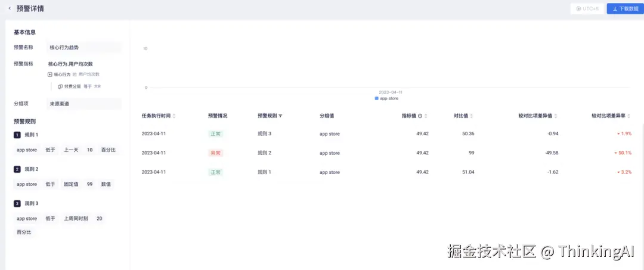This screenshot has width=644, height=270.
Task: Click the 数值 tag in 规则 2
Action: [x=106, y=184]
